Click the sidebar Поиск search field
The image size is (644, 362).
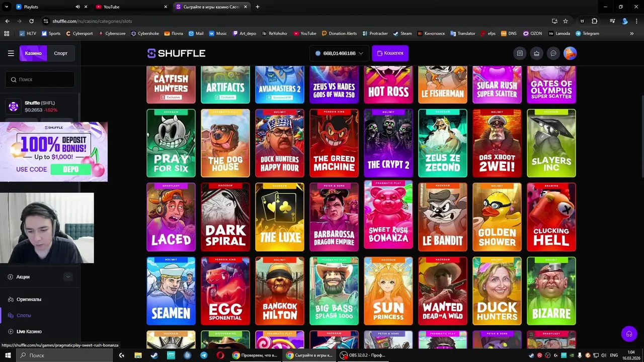click(x=40, y=79)
